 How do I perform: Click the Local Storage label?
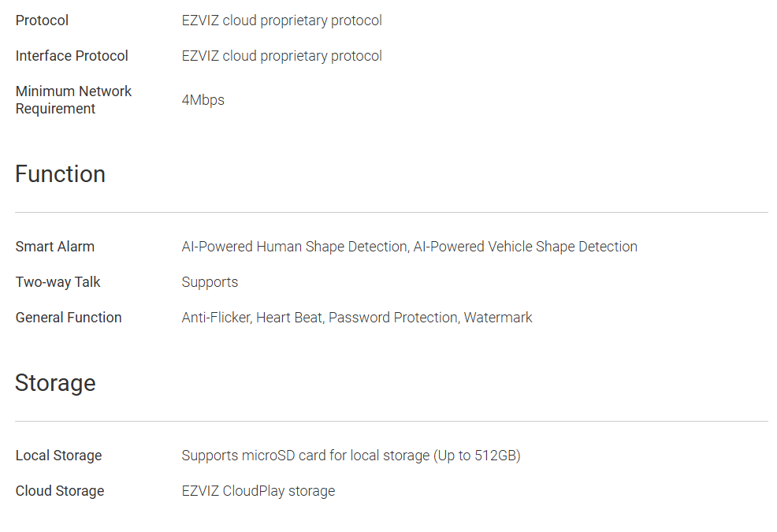58,456
